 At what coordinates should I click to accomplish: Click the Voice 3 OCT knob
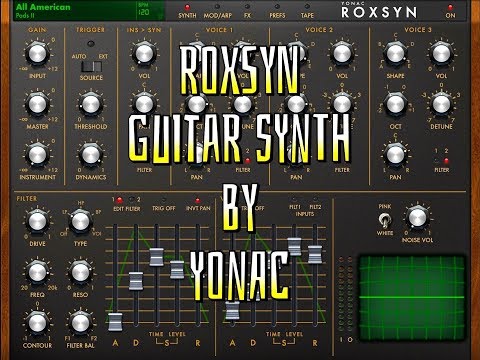(395, 104)
